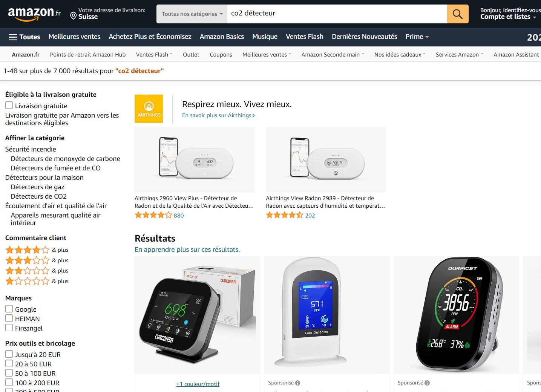Open the Outlet tab
This screenshot has width=541, height=392.
pyautogui.click(x=191, y=55)
